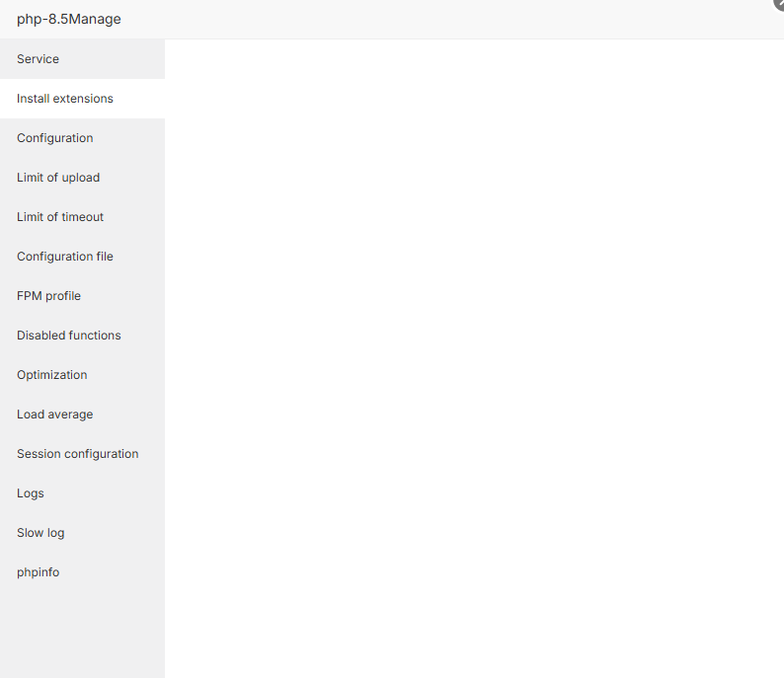Image resolution: width=784 pixels, height=678 pixels.
Task: Open Session configuration settings
Action: (78, 454)
